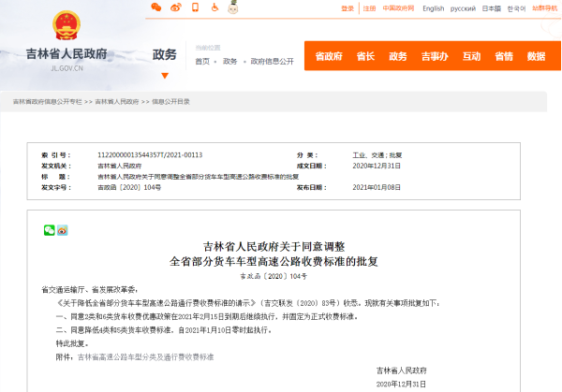Click the JL.GOV.CN text under logo
The image size is (562, 392).
point(67,68)
